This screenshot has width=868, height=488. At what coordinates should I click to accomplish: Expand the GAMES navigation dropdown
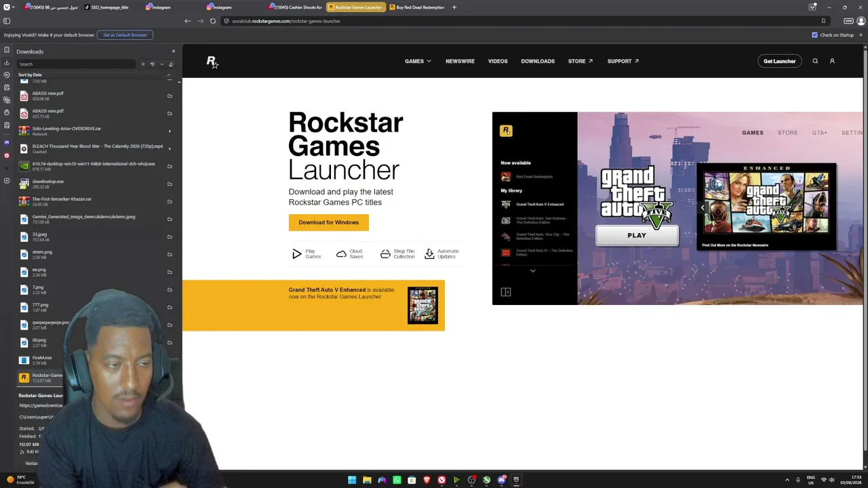tap(418, 61)
